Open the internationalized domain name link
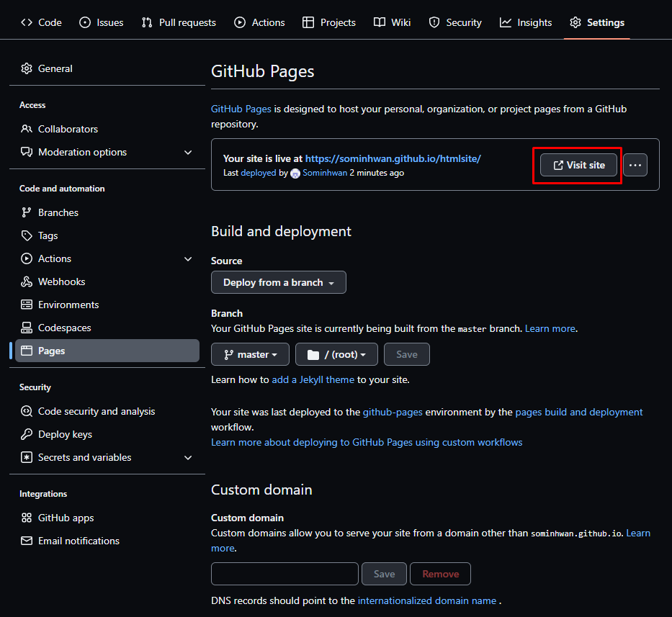Image resolution: width=672 pixels, height=617 pixels. click(x=427, y=600)
